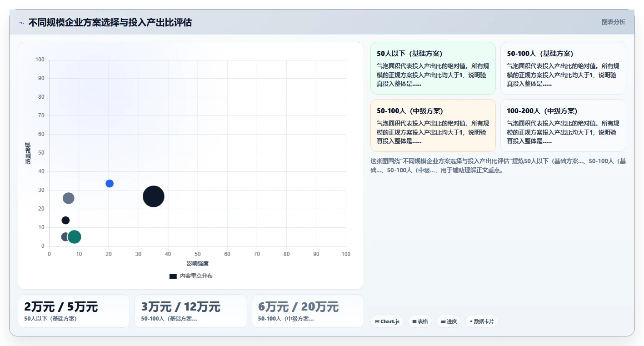Click the 2万元 / 5万元 data card
This screenshot has height=346, width=644.
coord(74,311)
